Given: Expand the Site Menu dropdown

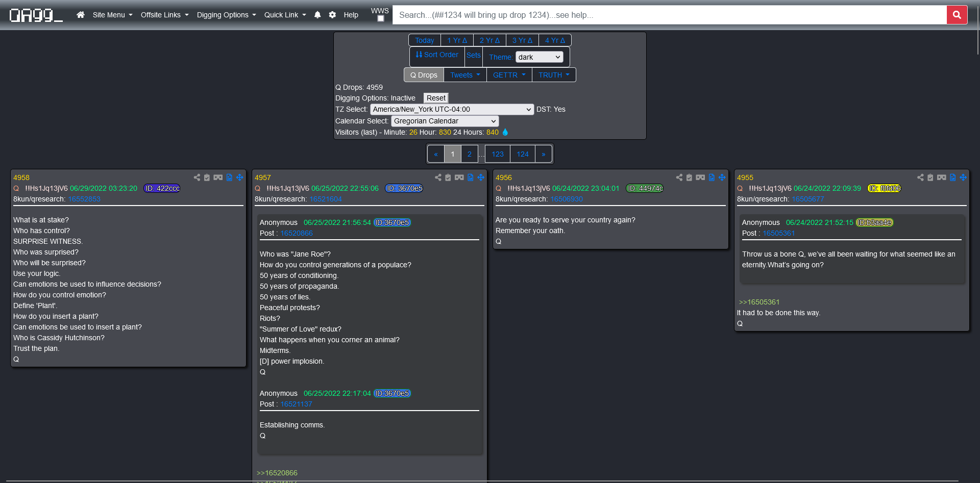Looking at the screenshot, I should [x=112, y=15].
